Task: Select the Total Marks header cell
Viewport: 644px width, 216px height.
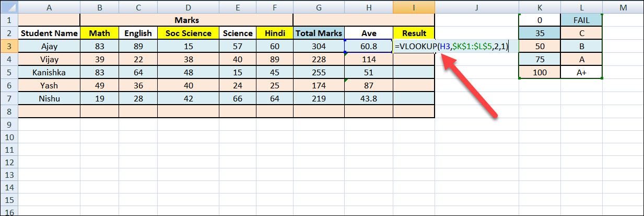Action: click(319, 33)
